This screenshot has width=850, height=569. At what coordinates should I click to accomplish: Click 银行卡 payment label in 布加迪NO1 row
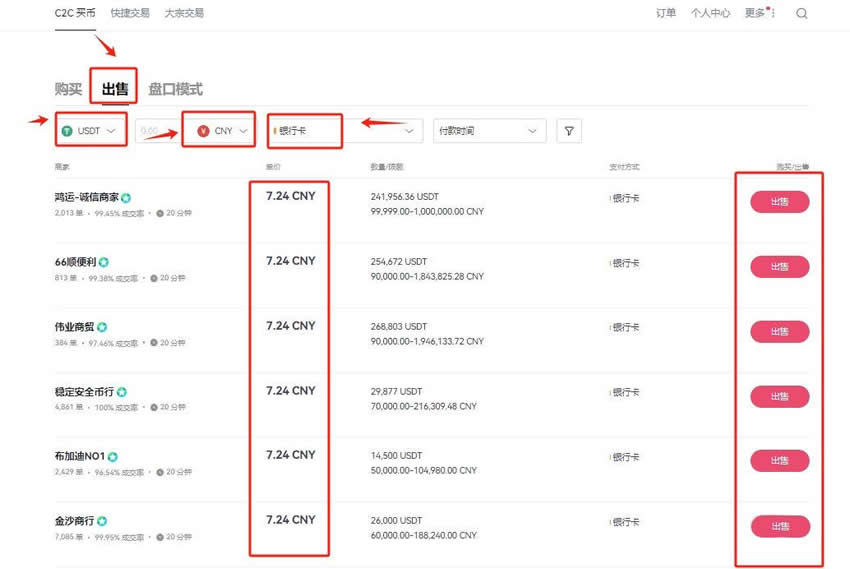pos(626,457)
